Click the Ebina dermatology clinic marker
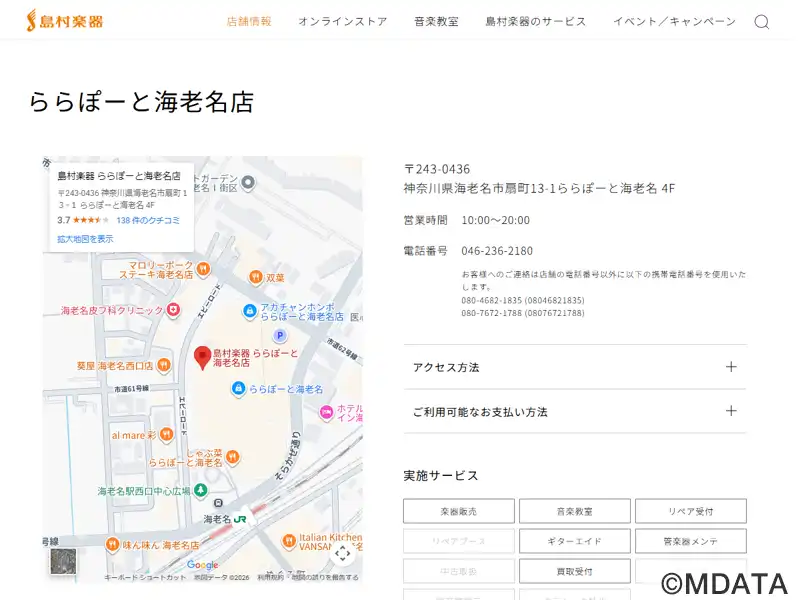The height and width of the screenshot is (600, 800). click(x=173, y=310)
